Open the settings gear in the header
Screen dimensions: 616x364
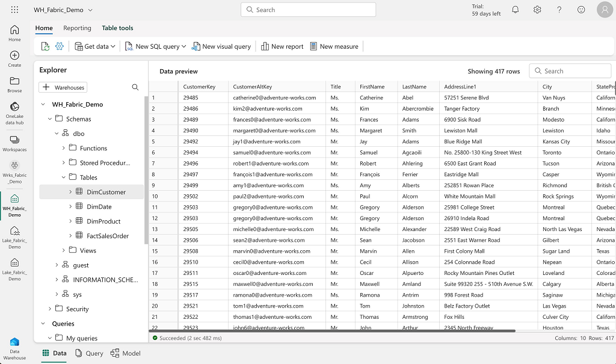click(x=537, y=10)
